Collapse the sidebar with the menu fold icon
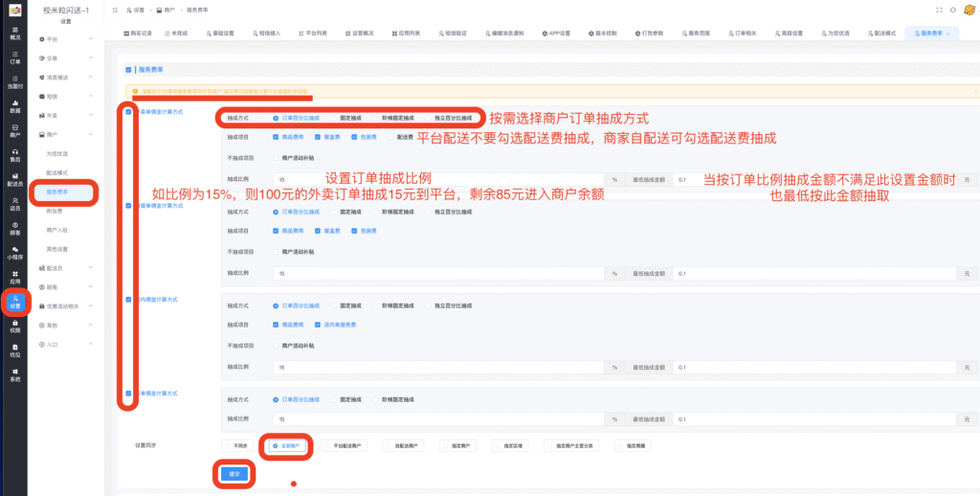This screenshot has width=980, height=496. [x=115, y=10]
